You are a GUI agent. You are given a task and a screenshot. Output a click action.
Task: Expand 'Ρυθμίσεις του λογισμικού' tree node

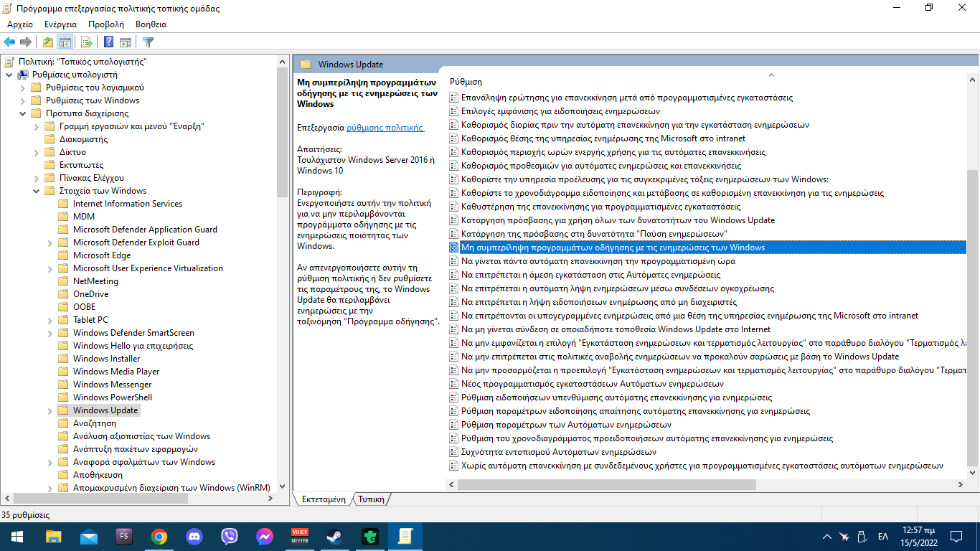[22, 88]
